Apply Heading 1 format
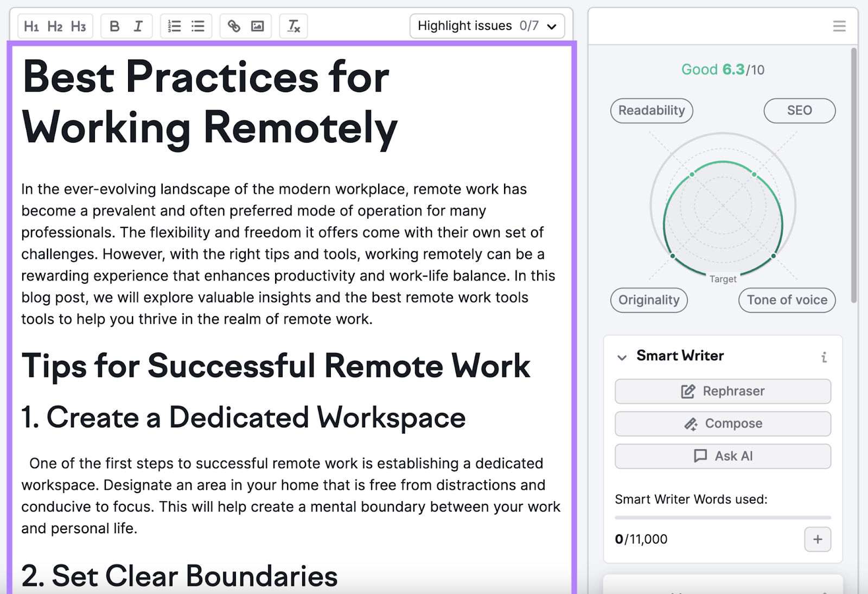 (x=31, y=26)
